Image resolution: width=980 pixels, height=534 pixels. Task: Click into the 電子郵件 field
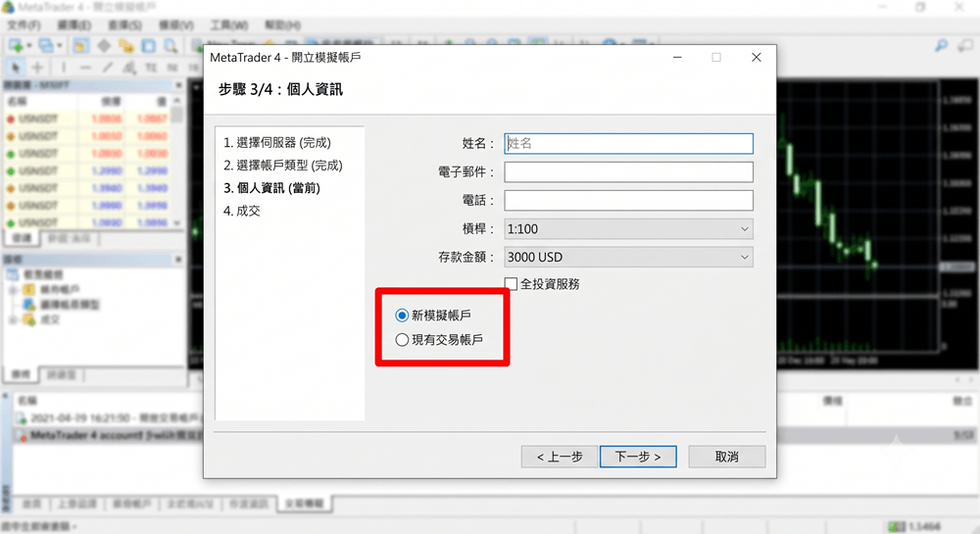click(628, 172)
